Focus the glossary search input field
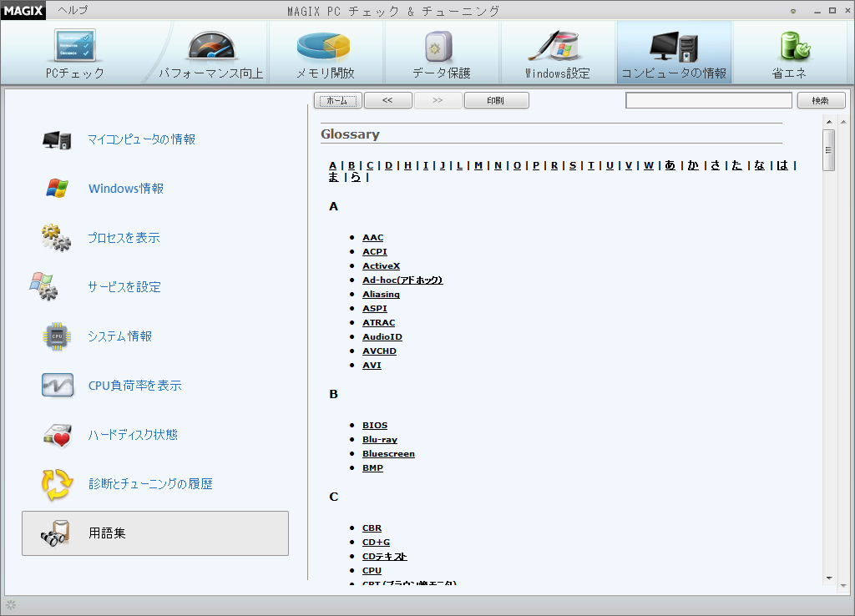This screenshot has width=855, height=616. [709, 100]
